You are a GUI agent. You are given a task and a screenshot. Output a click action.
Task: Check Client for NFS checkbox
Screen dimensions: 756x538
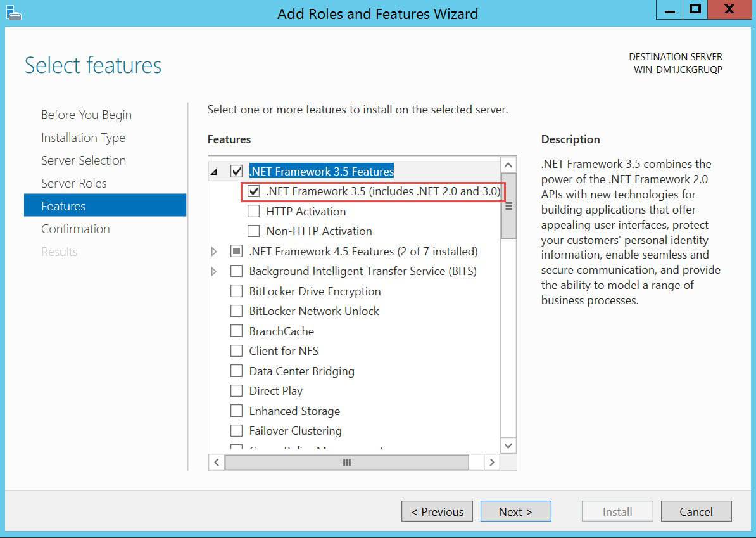click(x=236, y=351)
